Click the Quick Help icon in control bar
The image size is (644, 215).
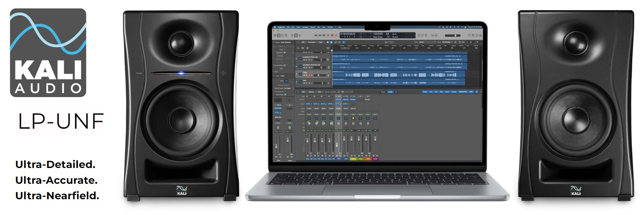(282, 35)
